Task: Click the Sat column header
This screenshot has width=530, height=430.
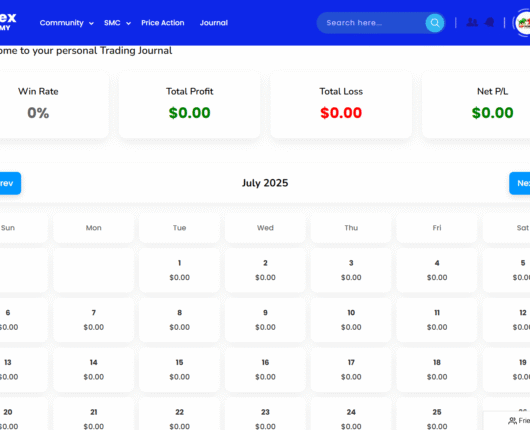Action: (507, 228)
